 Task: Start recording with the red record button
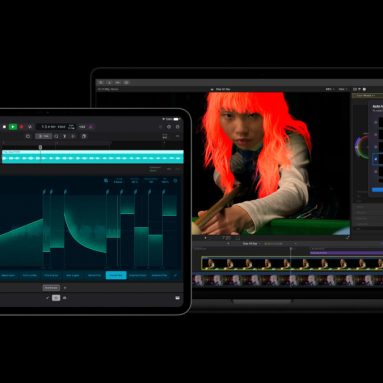coord(22,127)
